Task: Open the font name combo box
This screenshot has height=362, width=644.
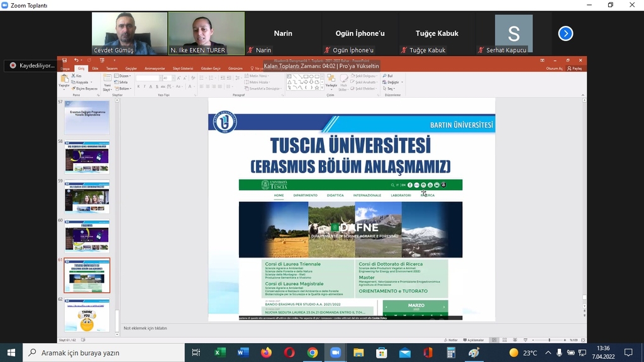Action: pyautogui.click(x=148, y=77)
